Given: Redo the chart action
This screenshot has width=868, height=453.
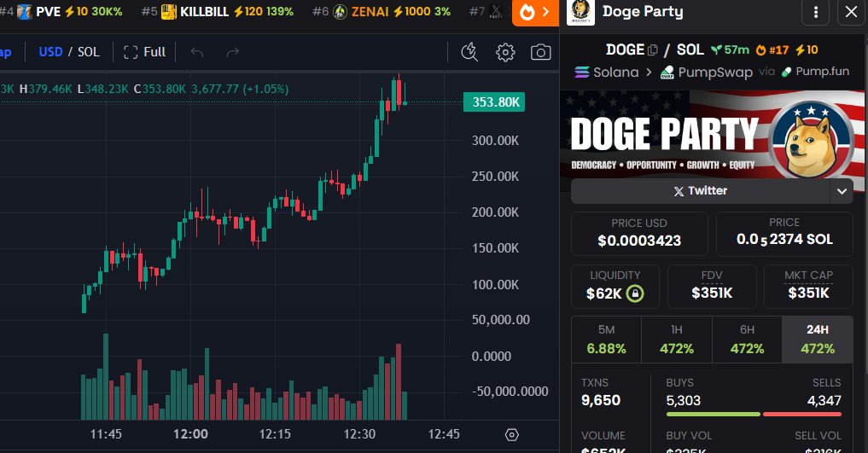Looking at the screenshot, I should (233, 52).
